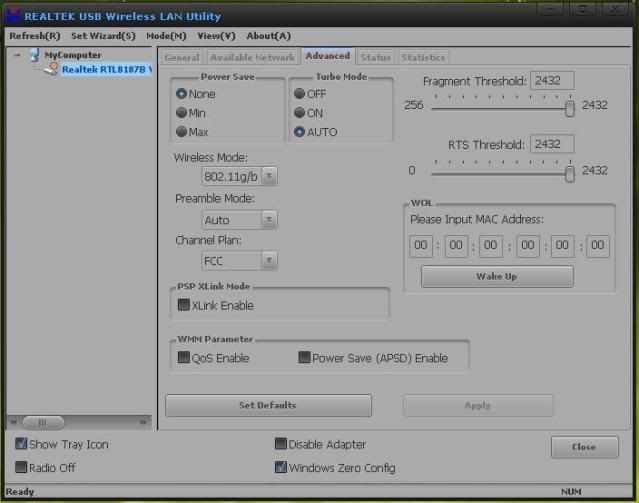The height and width of the screenshot is (503, 639).
Task: Set Turbo Mode to ON
Action: pyautogui.click(x=300, y=113)
